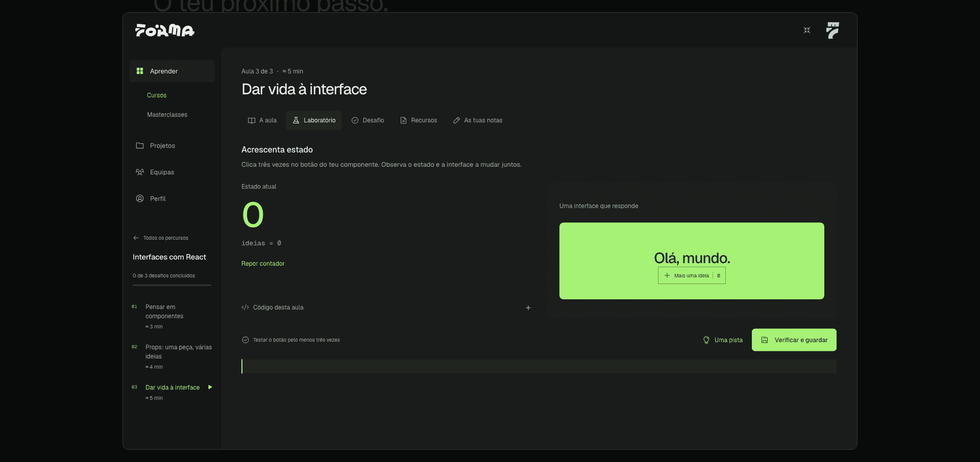Click '0 de 3 desafios concluídos' text

coord(164,276)
